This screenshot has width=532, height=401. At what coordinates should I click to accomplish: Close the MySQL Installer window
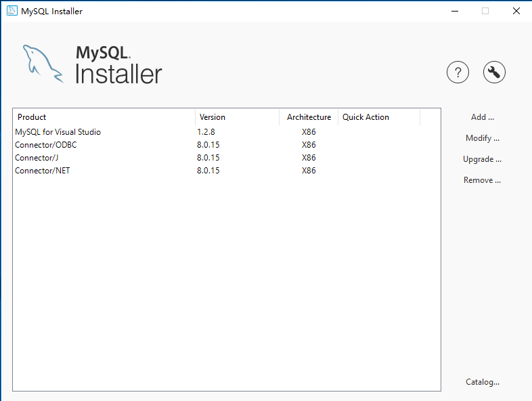(516, 11)
